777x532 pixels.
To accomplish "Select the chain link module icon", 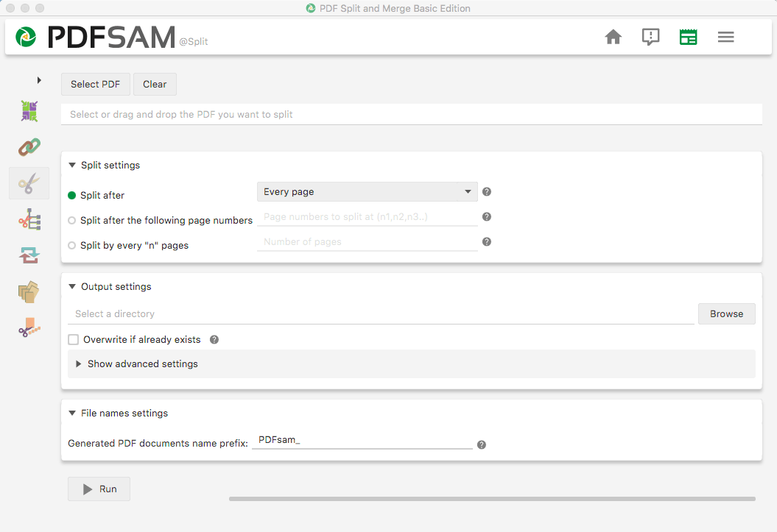I will pos(29,147).
